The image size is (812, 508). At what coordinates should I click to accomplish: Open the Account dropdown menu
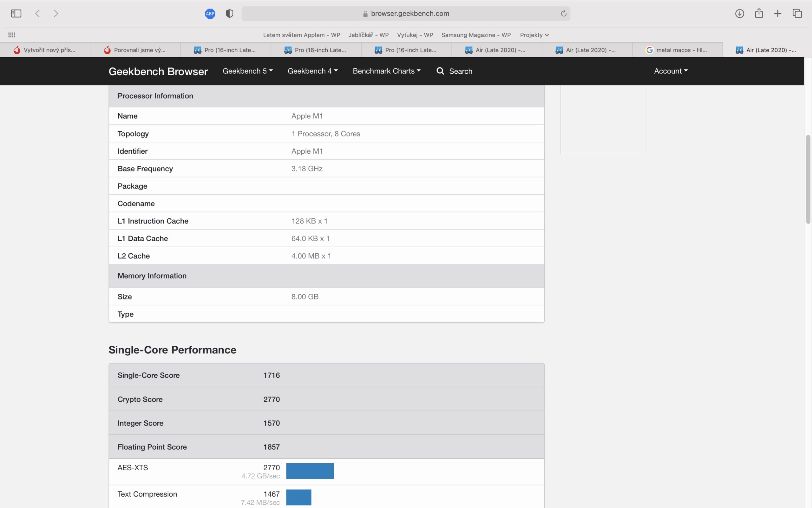click(671, 71)
